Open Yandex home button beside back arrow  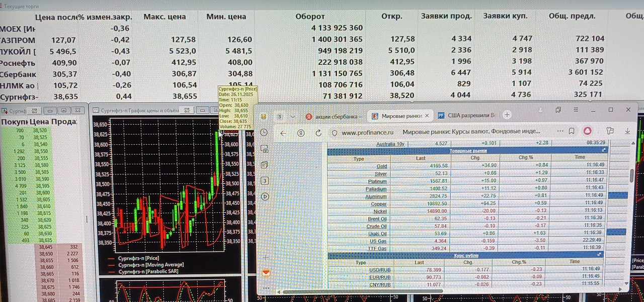click(300, 133)
